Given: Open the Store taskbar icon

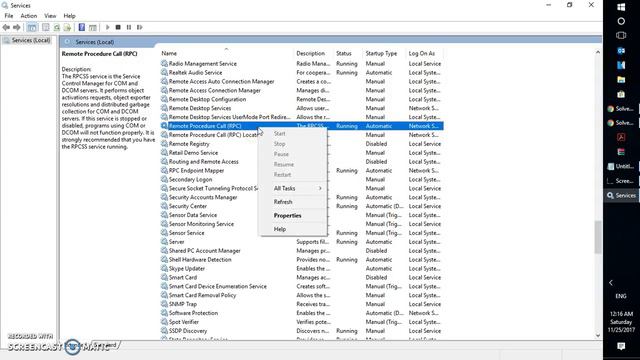Looking at the screenshot, I should tap(621, 94).
